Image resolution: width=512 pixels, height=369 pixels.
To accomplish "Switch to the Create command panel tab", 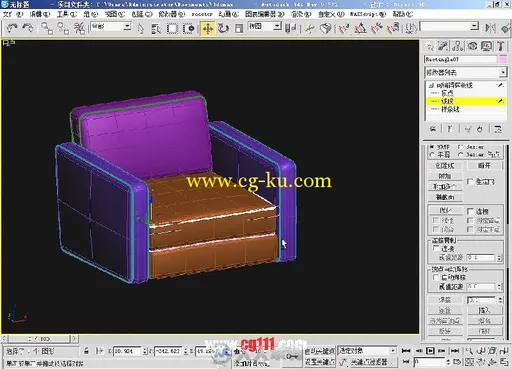I will tap(429, 46).
